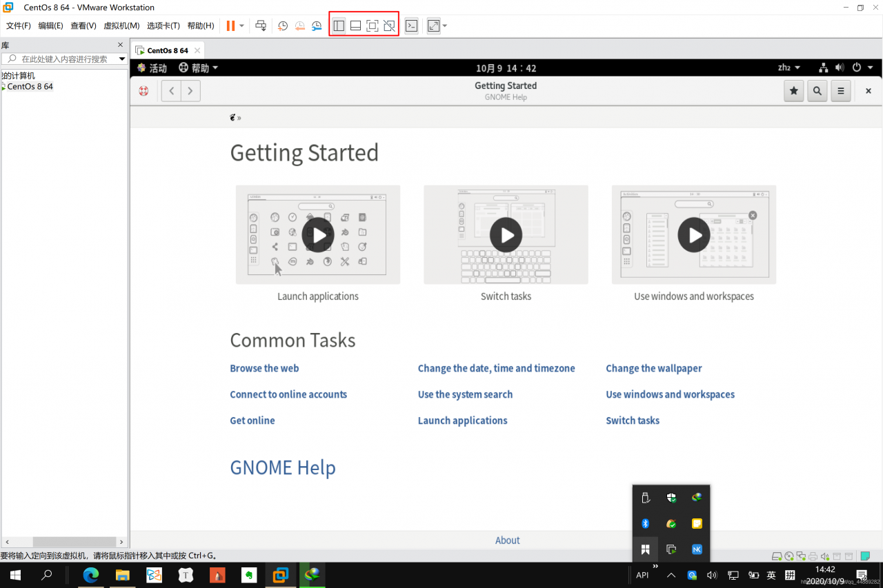The height and width of the screenshot is (588, 883).
Task: Open the GNOME 帮助 application menu
Action: tap(199, 68)
